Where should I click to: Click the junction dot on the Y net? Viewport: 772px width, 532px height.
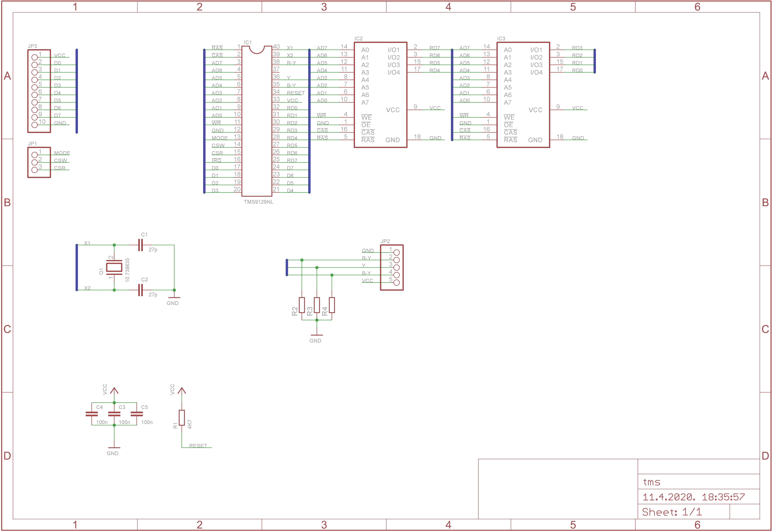[317, 268]
